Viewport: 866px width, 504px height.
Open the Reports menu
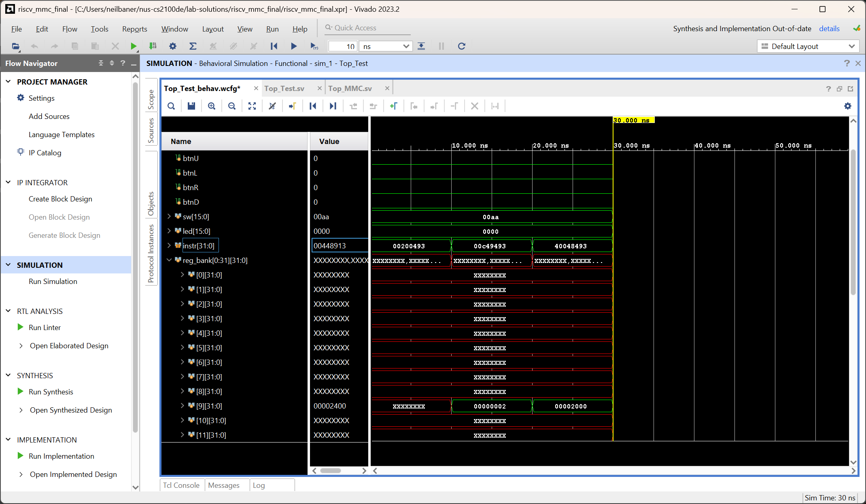pyautogui.click(x=134, y=29)
